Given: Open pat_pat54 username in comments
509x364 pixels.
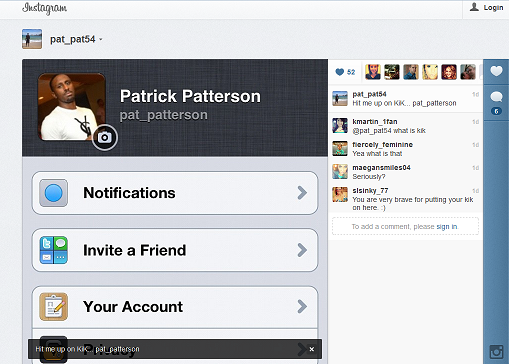Looking at the screenshot, I should [x=369, y=94].
